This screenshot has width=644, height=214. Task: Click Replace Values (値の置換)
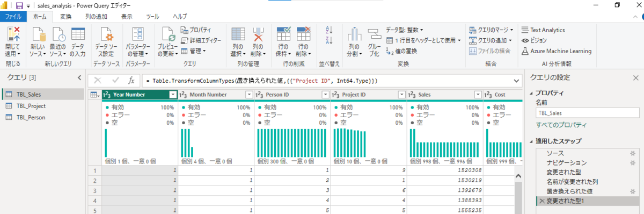click(x=401, y=51)
